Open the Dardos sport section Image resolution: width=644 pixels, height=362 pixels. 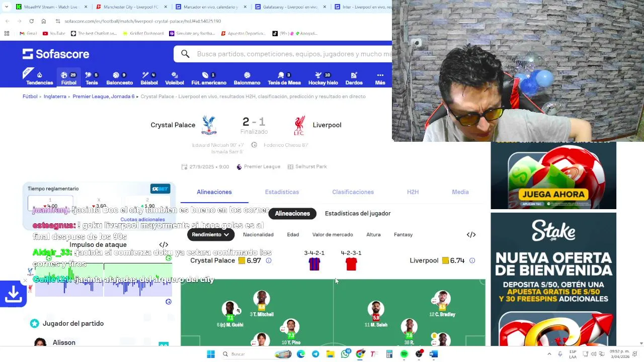[354, 78]
